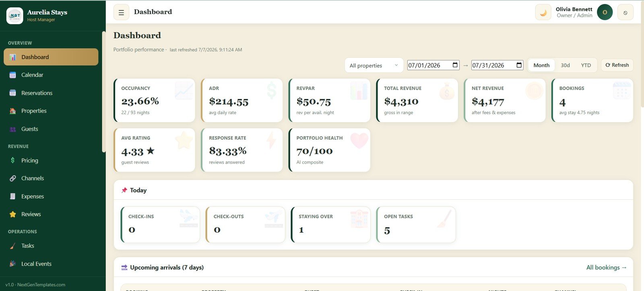Click the avg stay 4.75 nights text
Viewport: 644px width, 291px height.
579,113
